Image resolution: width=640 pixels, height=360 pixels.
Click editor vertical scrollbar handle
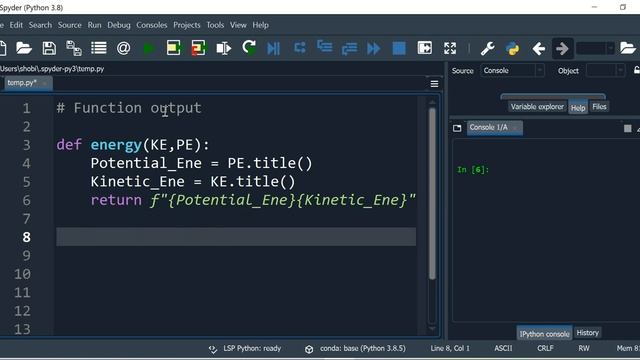click(x=432, y=194)
